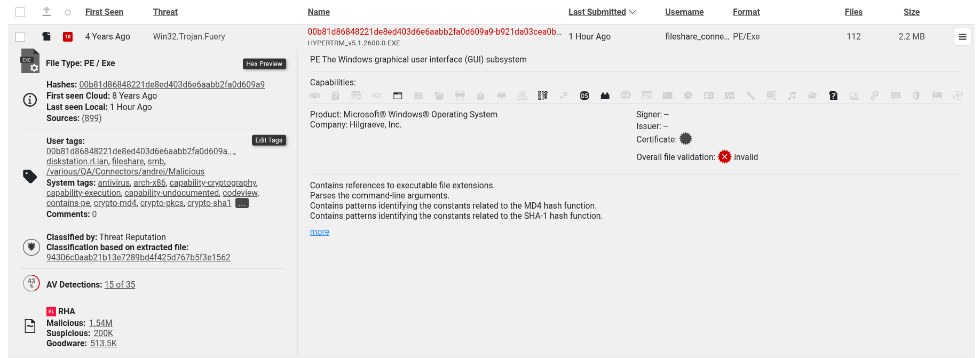Open Last Submitted sort dropdown arrow
The image size is (980, 358).
[x=633, y=12]
